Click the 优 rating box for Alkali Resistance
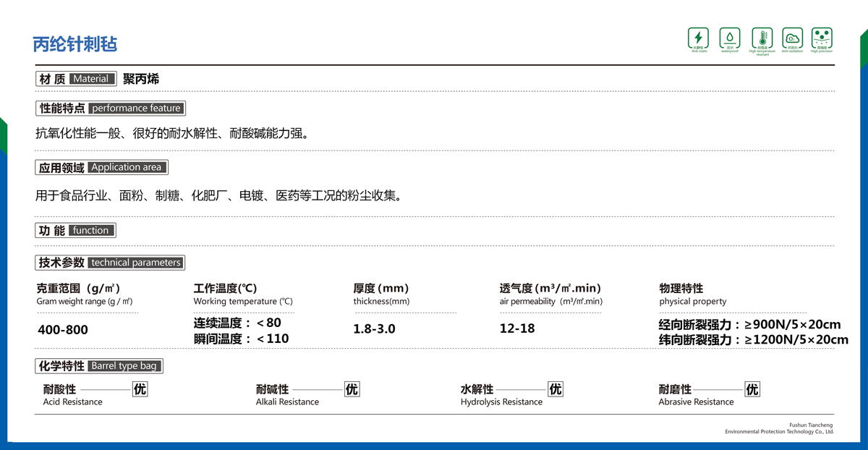Screen dimensions: 868x450 click(352, 389)
